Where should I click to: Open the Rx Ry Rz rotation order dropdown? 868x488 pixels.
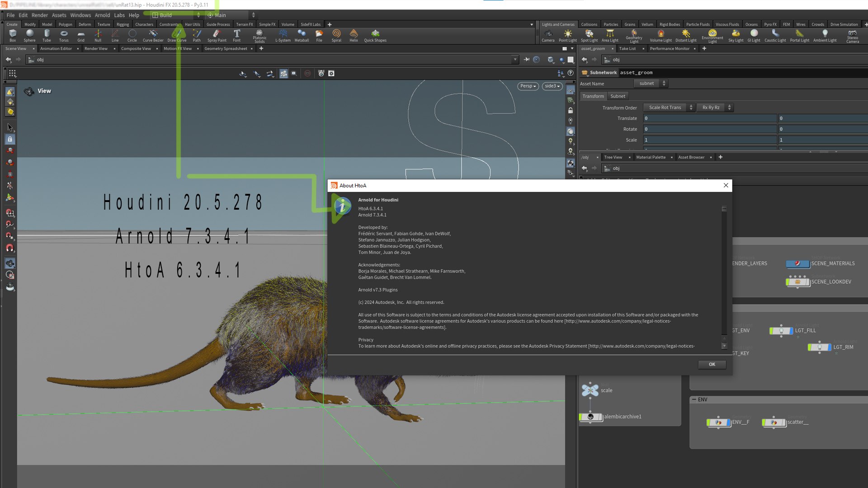coord(715,108)
